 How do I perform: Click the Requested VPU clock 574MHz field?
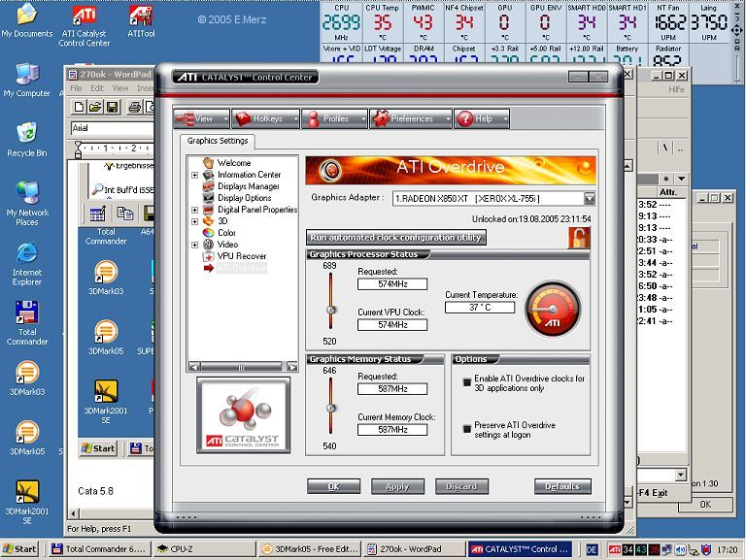point(392,284)
